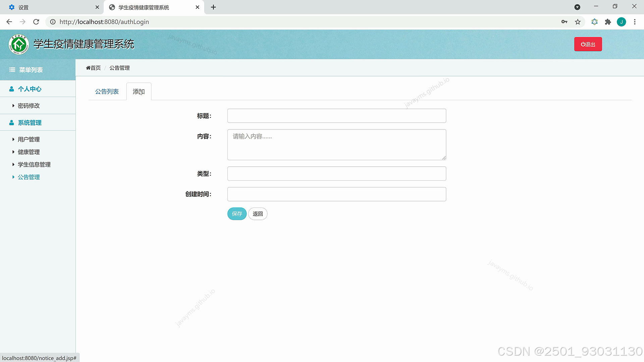
Task: Click the 内容: field label
Action: click(204, 136)
